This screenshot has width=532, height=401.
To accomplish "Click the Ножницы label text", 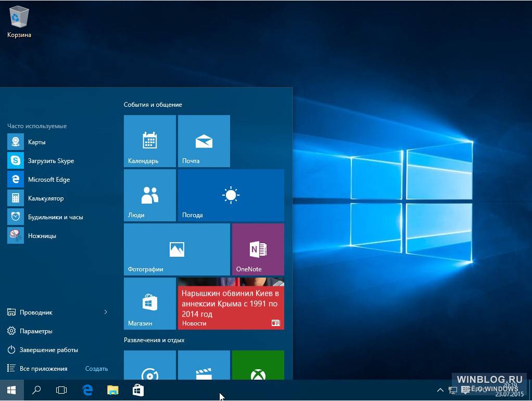I will click(42, 235).
